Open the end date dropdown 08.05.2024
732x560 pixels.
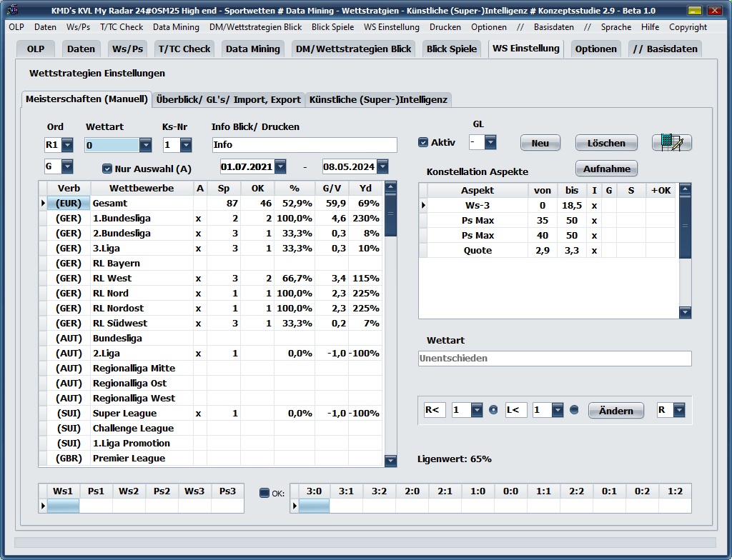tap(382, 166)
